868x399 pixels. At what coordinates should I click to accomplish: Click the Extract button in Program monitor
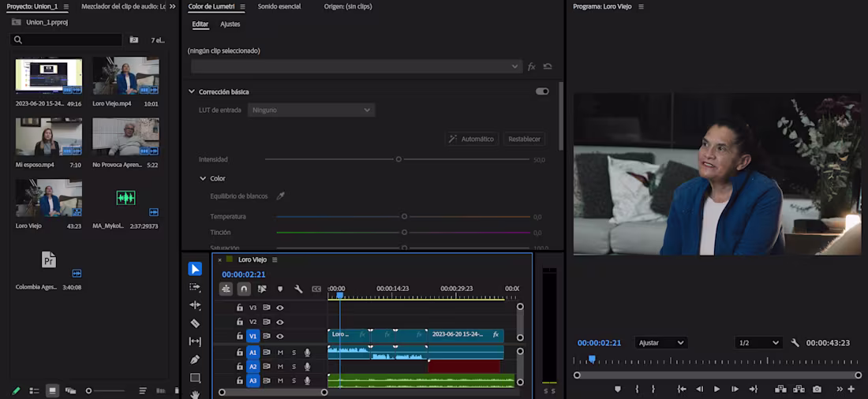tap(799, 389)
